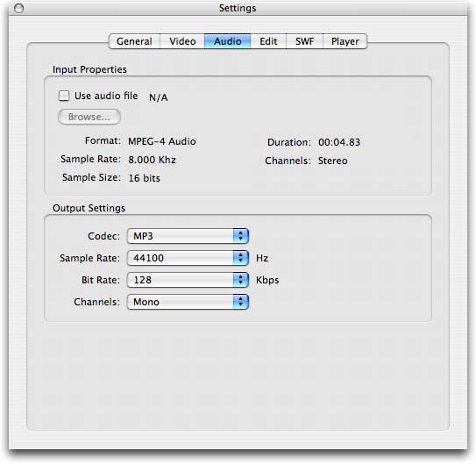Go to the Edit tab
The width and height of the screenshot is (476, 465).
(x=268, y=41)
